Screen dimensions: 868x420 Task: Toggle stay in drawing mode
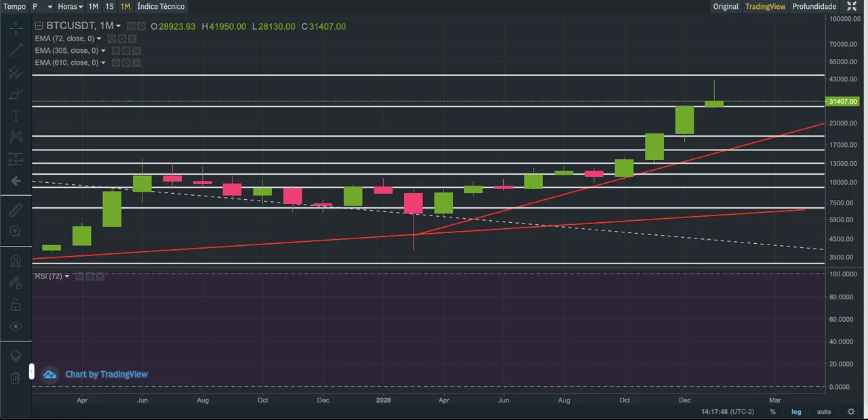click(x=16, y=282)
